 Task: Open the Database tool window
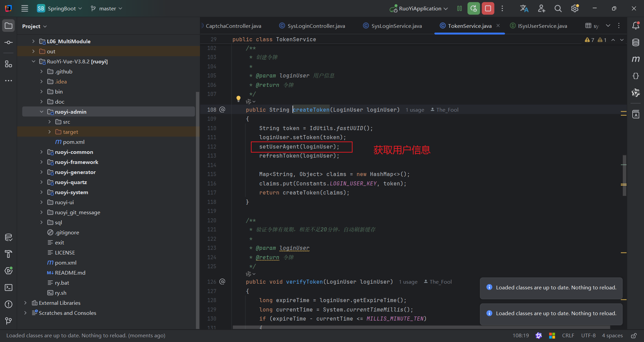pos(636,43)
